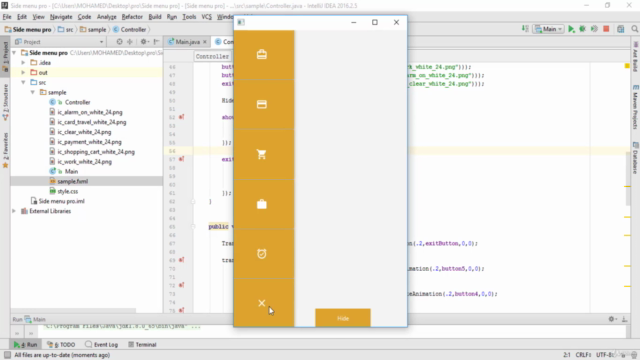Click the payment card icon in side menu
This screenshot has width=640, height=360.
pos(262,104)
